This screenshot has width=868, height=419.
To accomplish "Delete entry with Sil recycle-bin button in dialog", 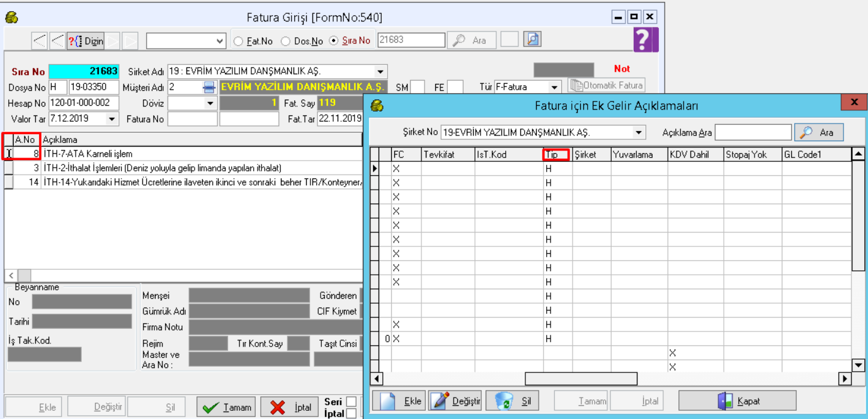I will coord(512,401).
